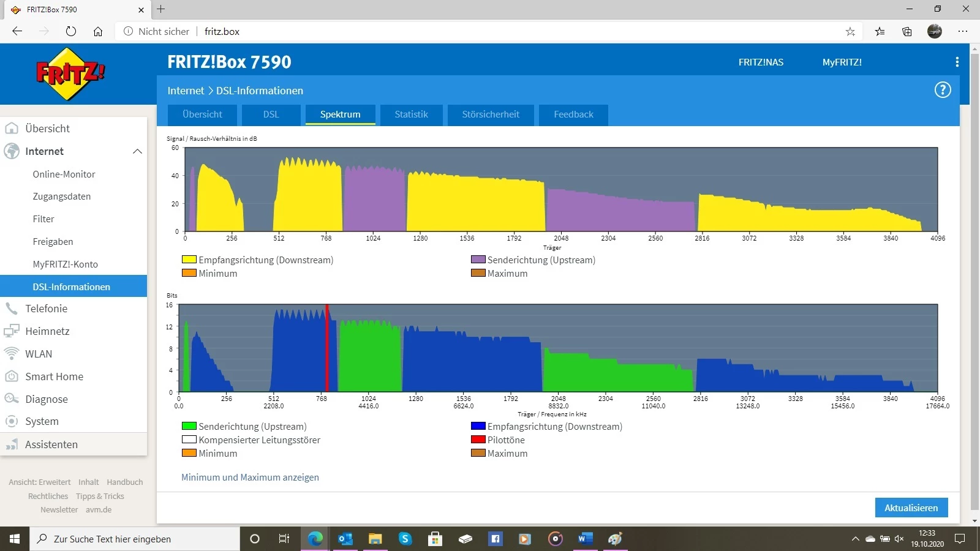The height and width of the screenshot is (551, 980).
Task: Open the Inhalt link
Action: coord(89,482)
